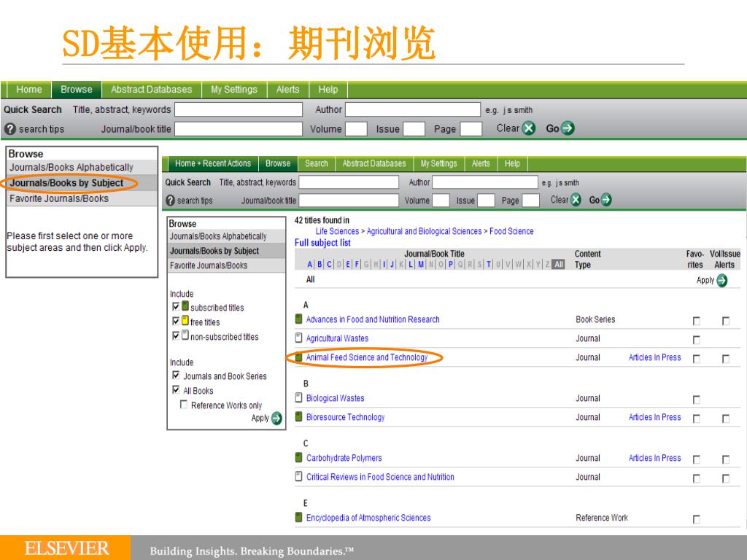
Task: Open the inner Search tab
Action: (317, 164)
